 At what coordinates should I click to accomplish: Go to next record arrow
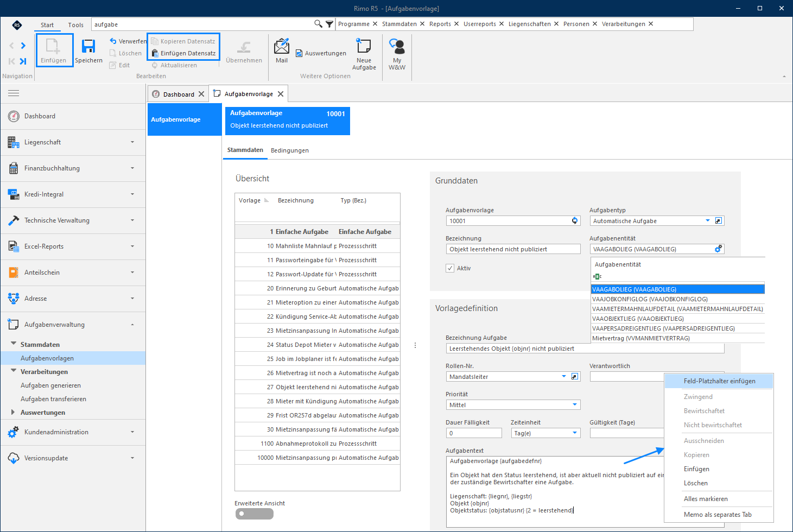pyautogui.click(x=23, y=46)
